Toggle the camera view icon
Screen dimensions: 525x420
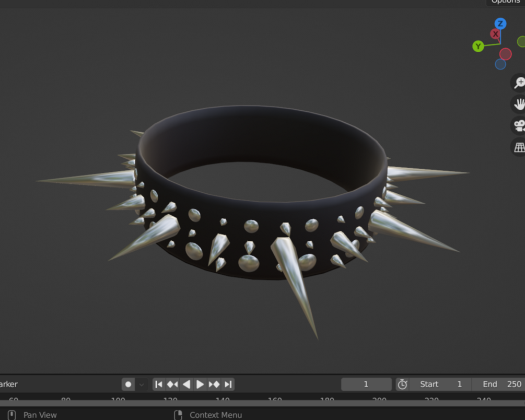[519, 126]
